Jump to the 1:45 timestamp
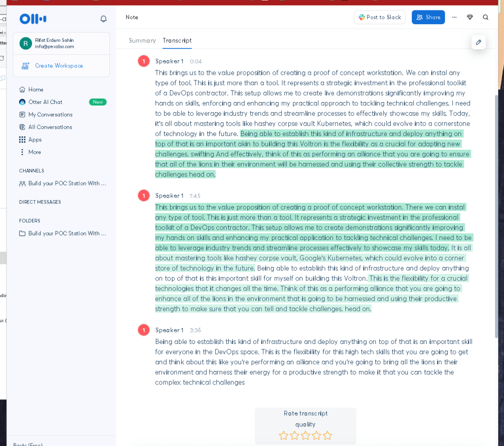 point(195,196)
